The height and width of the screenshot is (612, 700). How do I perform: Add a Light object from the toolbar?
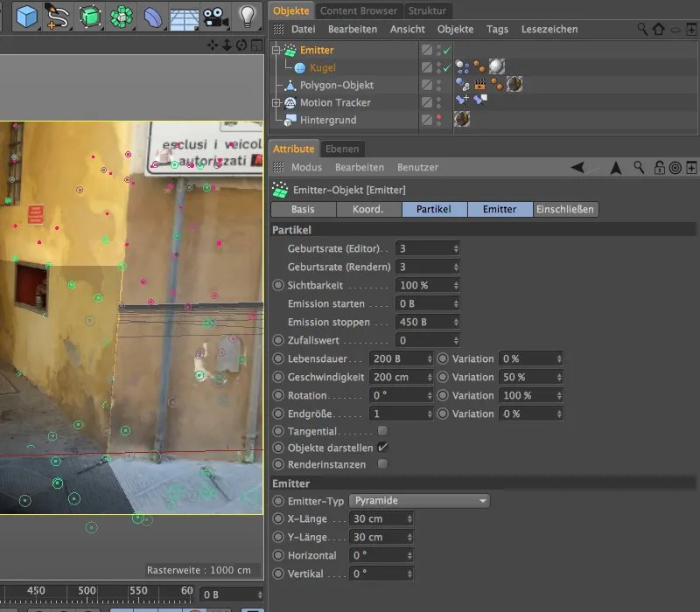coord(247,17)
